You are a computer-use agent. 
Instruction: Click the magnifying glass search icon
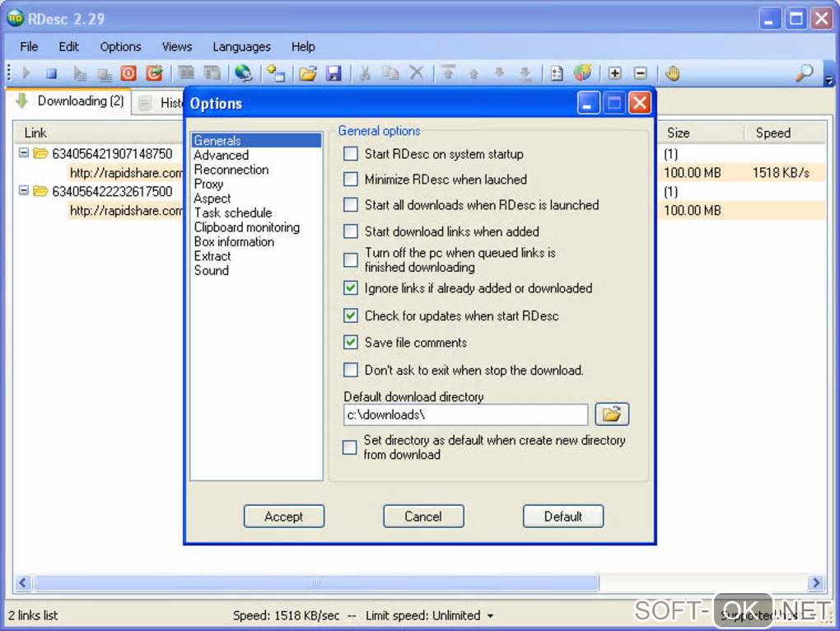pyautogui.click(x=804, y=72)
